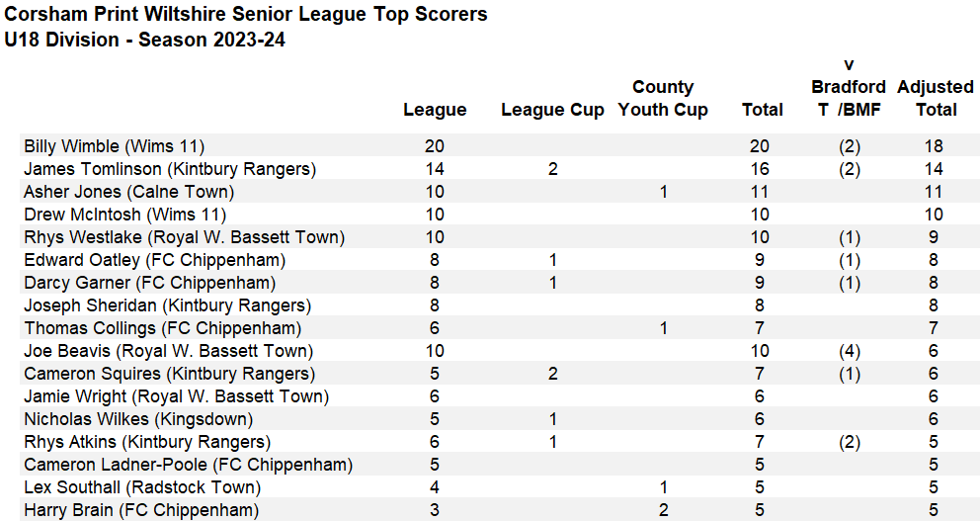Click the Adjusted Total column header

click(x=935, y=99)
